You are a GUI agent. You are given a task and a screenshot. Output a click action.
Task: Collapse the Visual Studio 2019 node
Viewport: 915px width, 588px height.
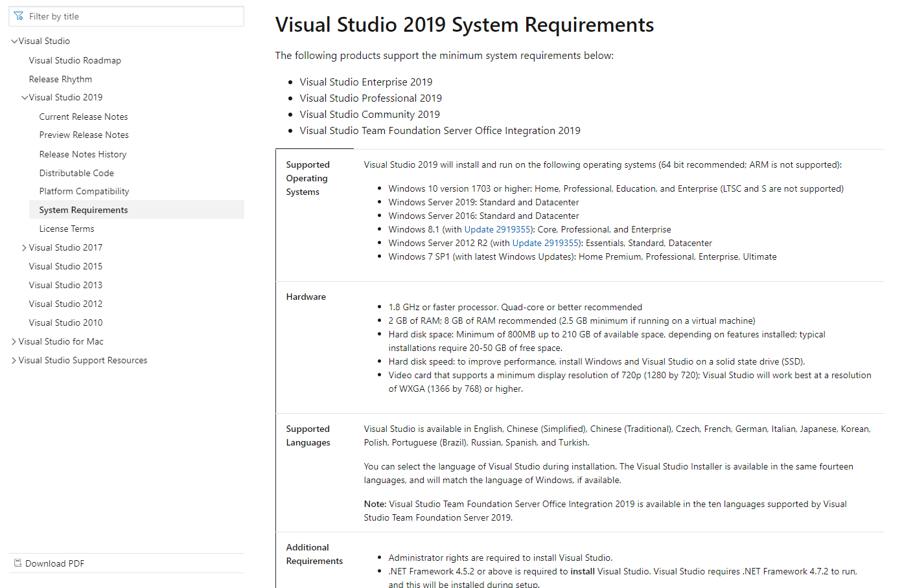tap(25, 98)
